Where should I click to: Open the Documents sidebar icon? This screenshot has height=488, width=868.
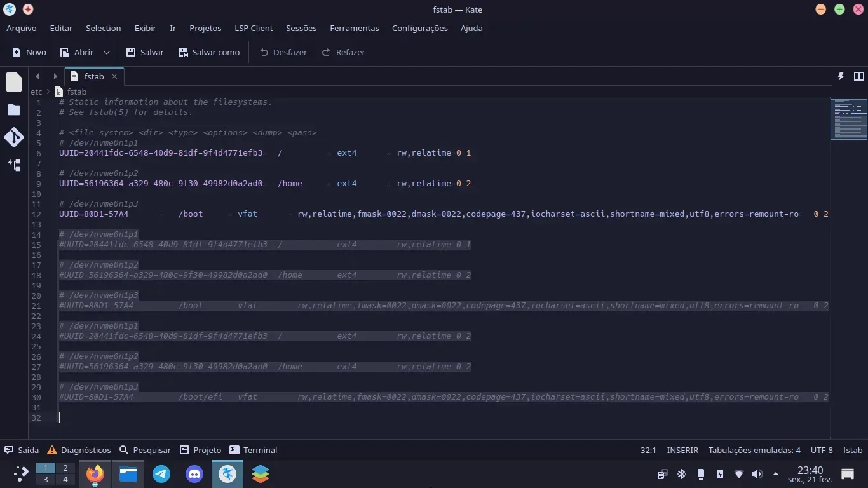14,82
